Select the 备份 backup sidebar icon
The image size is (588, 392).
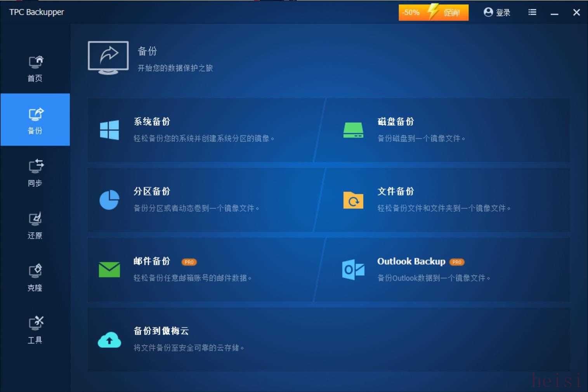point(36,114)
